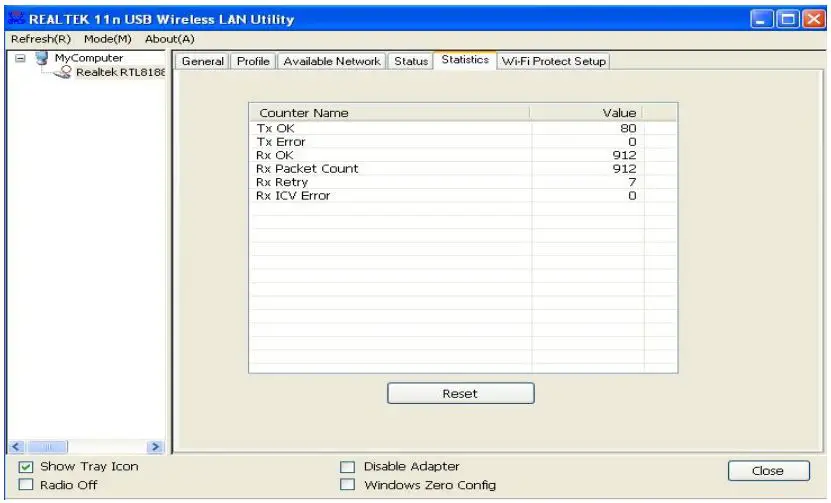The image size is (831, 503).
Task: Select the Tx OK row
Action: [463, 128]
